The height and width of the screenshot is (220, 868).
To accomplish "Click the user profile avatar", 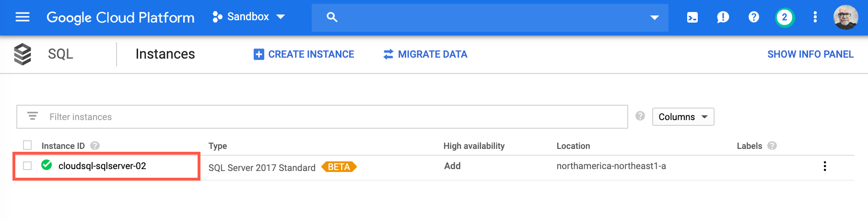I will 845,17.
